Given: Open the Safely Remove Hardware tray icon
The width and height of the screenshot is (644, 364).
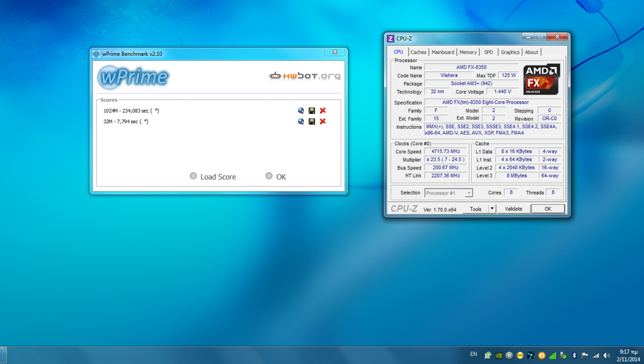Looking at the screenshot, I should click(x=563, y=355).
